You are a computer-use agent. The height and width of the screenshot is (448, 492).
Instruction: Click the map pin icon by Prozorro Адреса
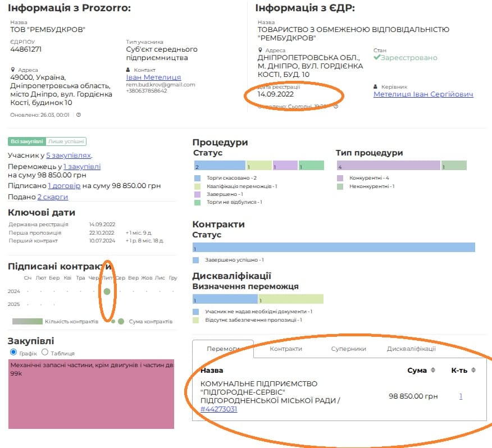[x=12, y=70]
